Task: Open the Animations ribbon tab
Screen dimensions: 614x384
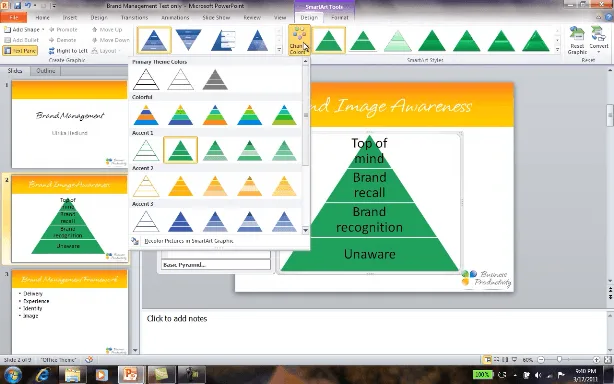Action: point(175,18)
